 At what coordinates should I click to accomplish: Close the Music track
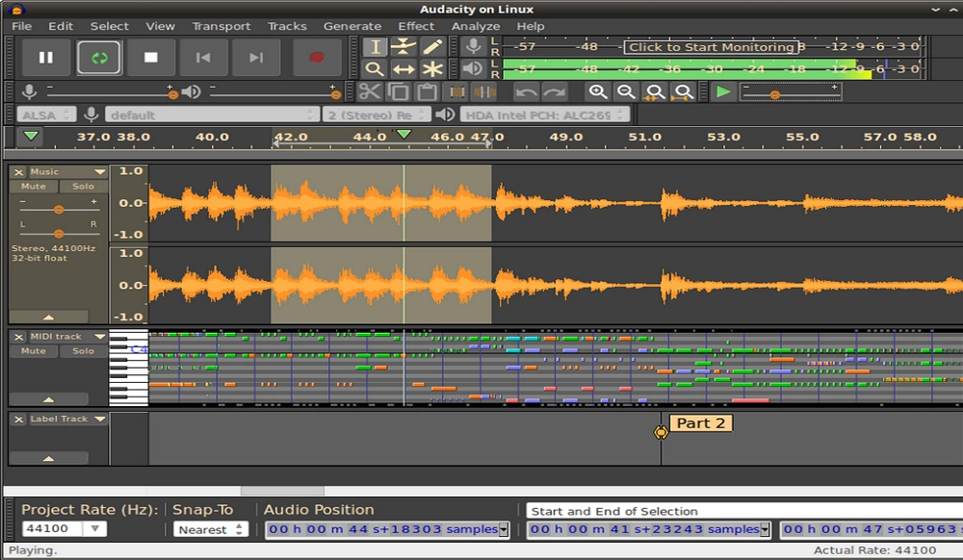pos(18,172)
